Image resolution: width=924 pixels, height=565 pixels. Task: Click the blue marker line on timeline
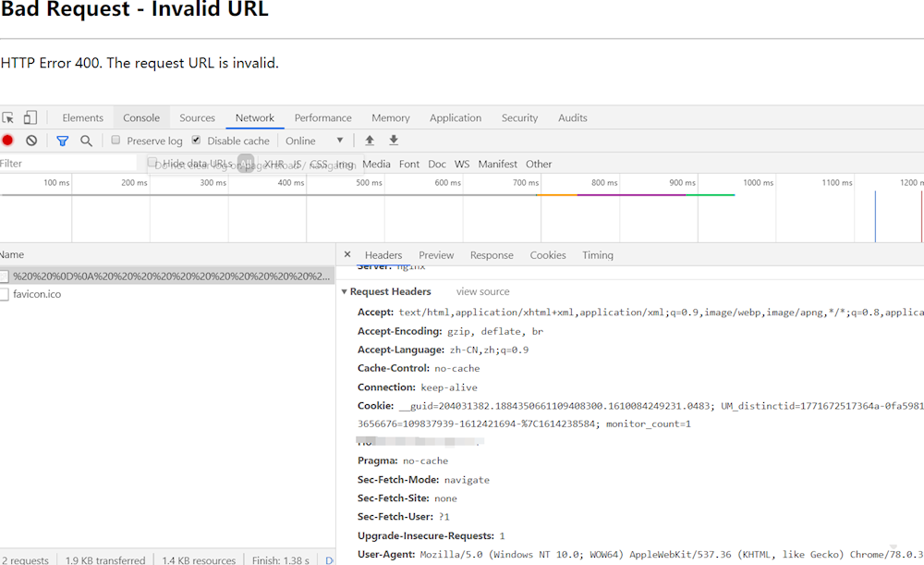[875, 217]
